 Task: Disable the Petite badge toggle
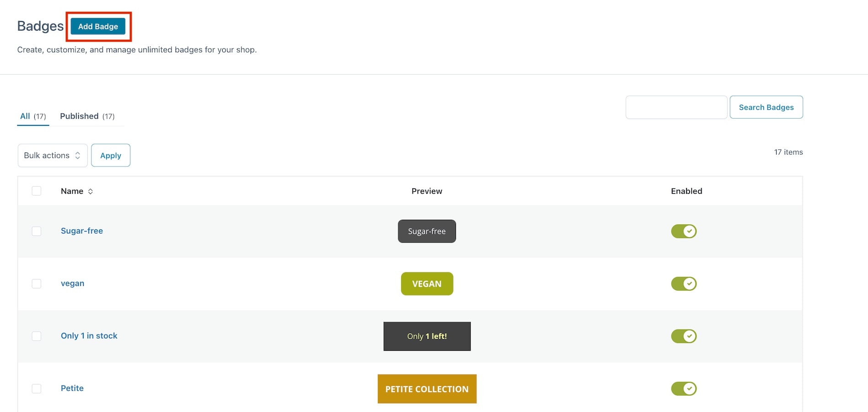pos(684,389)
